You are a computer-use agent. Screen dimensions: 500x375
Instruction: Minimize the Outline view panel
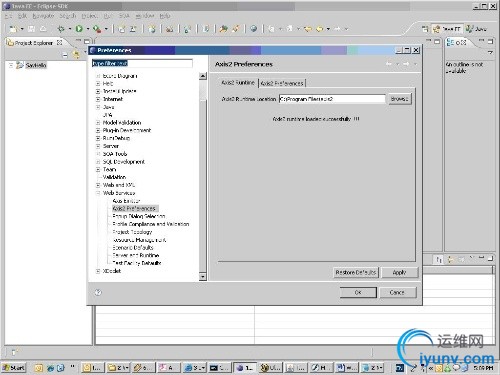[x=481, y=41]
